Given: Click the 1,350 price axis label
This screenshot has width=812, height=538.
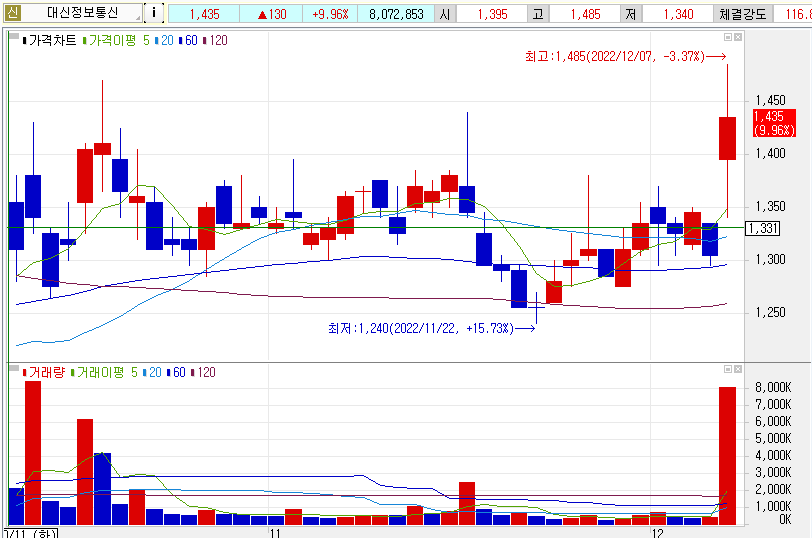Looking at the screenshot, I should point(771,207).
